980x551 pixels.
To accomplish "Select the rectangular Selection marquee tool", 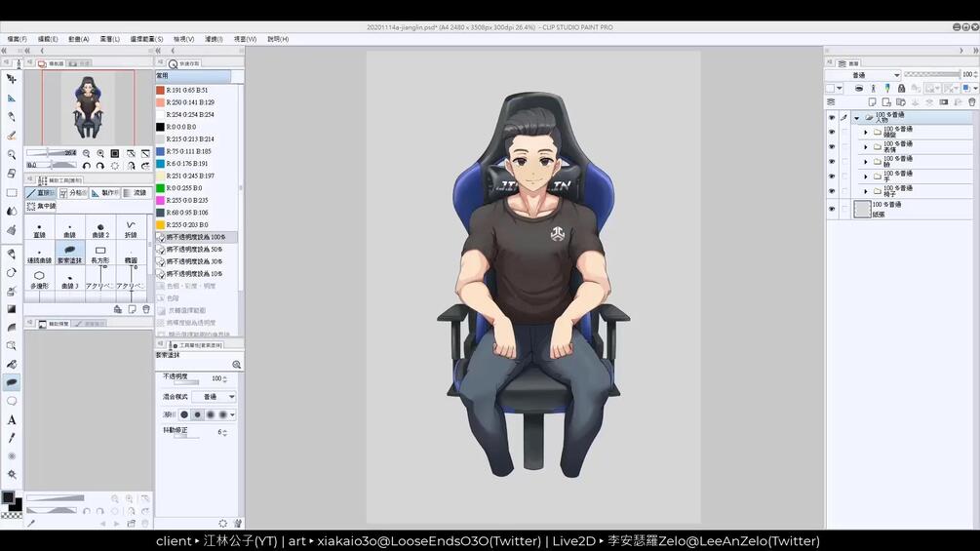I will click(x=12, y=193).
